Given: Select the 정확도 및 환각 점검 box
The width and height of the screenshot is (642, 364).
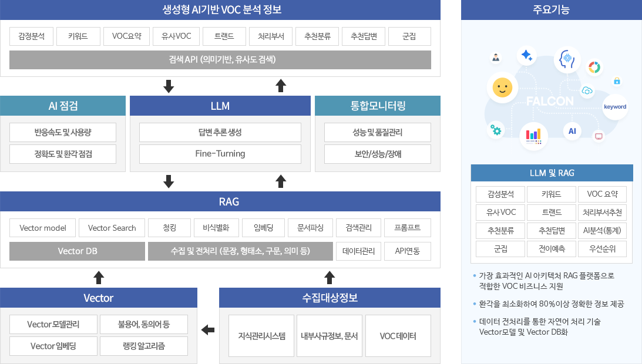Looking at the screenshot, I should tap(63, 154).
